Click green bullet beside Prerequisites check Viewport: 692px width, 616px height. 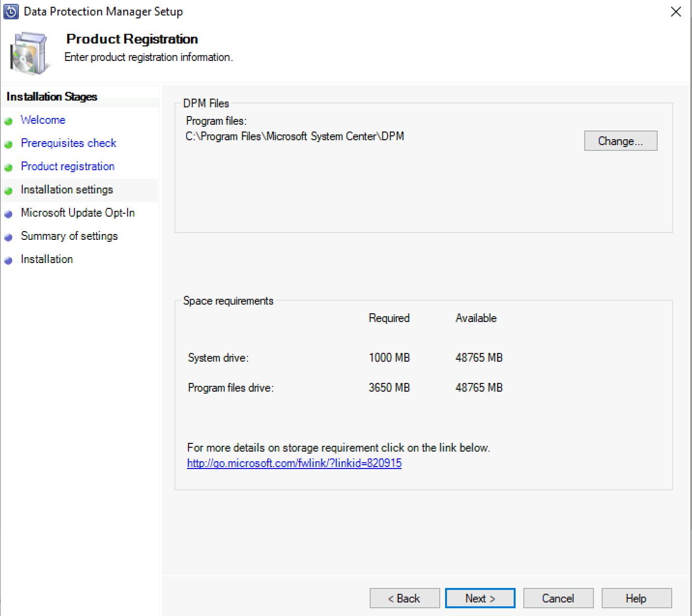(8, 144)
